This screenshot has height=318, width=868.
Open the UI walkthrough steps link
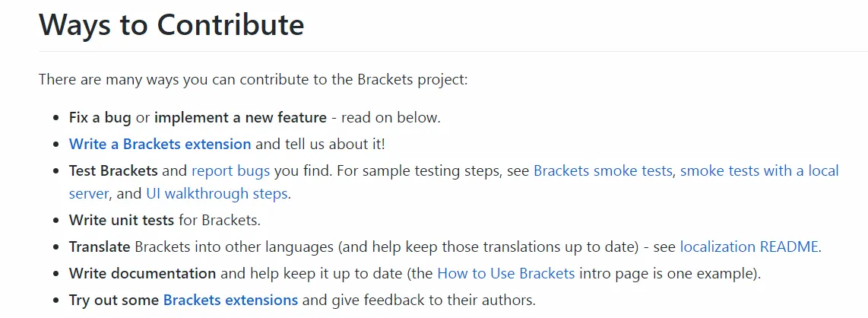click(217, 194)
